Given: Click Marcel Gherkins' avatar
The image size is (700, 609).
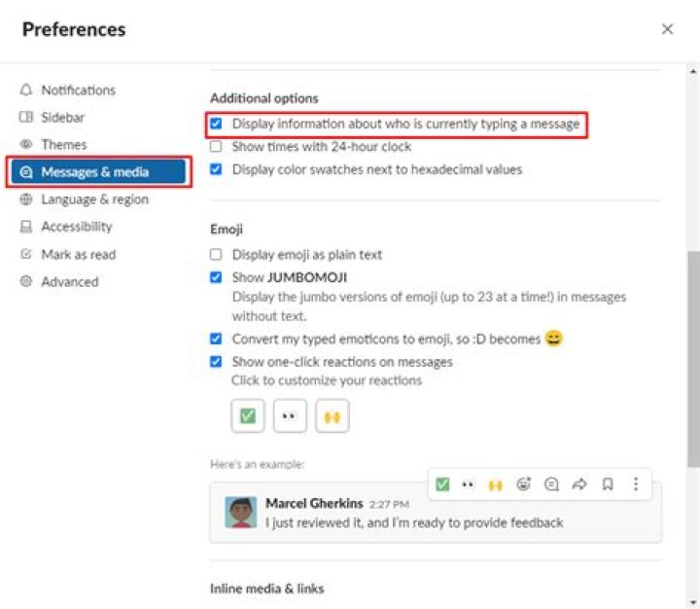Looking at the screenshot, I should [241, 512].
